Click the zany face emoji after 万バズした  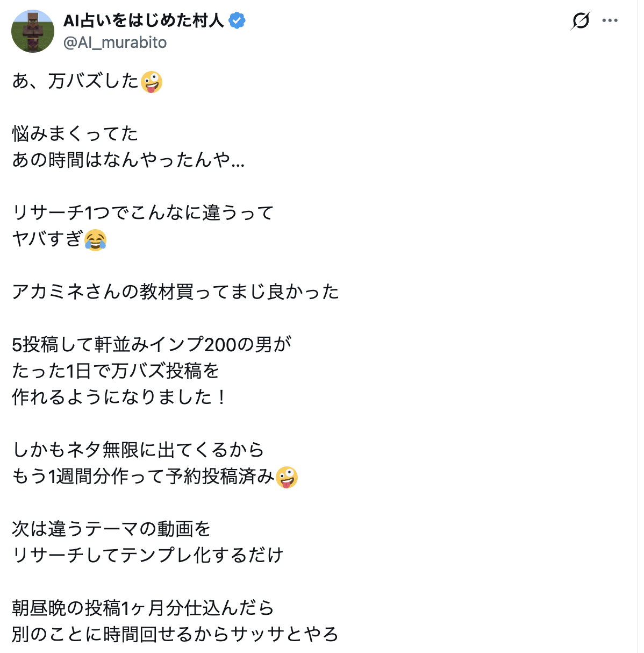[152, 82]
